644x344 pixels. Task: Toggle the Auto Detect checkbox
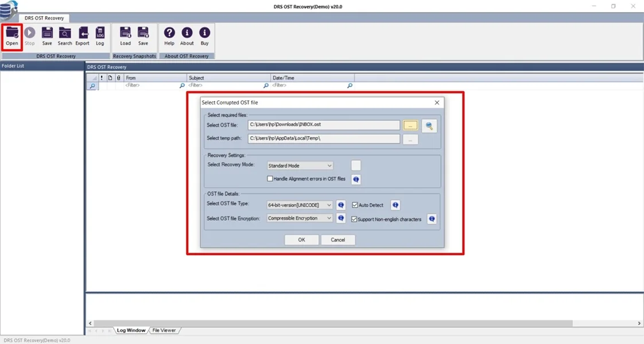(355, 205)
